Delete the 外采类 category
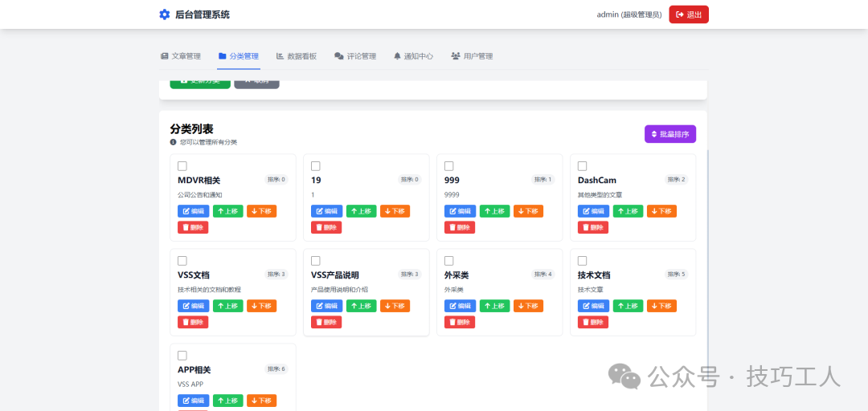The image size is (868, 411). coord(460,322)
